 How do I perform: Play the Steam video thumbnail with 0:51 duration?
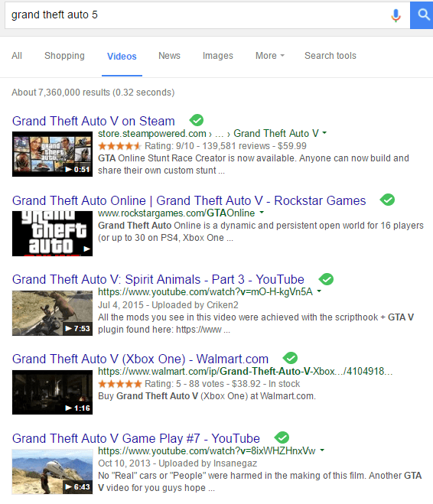pos(52,154)
